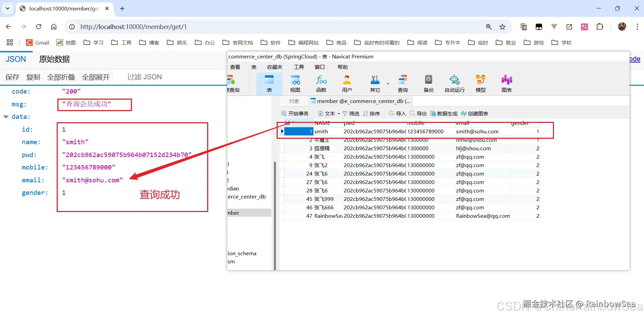Open the 官网文档 bookmark folder
Image resolution: width=644 pixels, height=317 pixels.
coord(238,43)
